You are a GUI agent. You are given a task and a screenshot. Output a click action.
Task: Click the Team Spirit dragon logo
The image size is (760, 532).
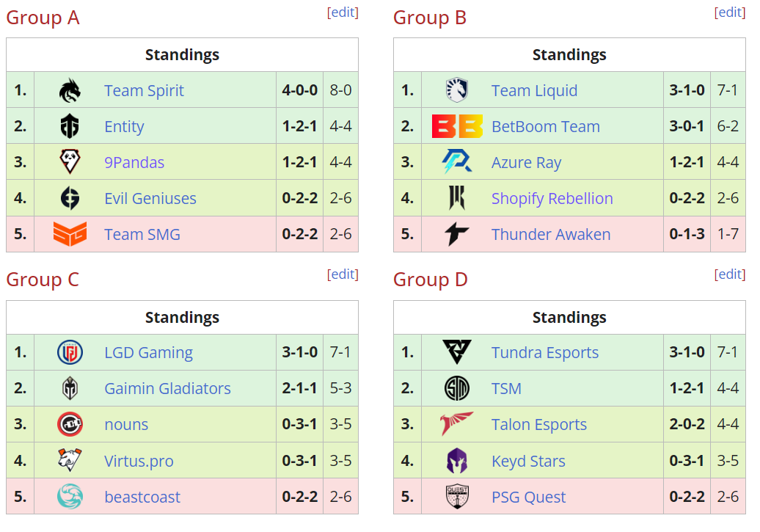click(x=70, y=90)
